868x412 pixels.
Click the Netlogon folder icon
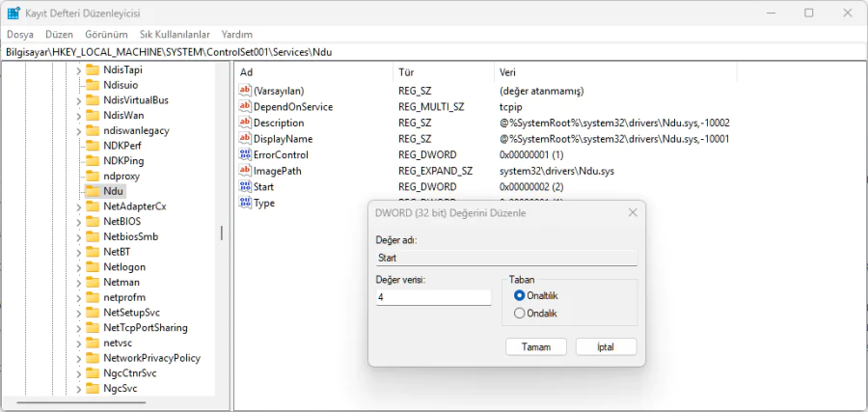93,266
